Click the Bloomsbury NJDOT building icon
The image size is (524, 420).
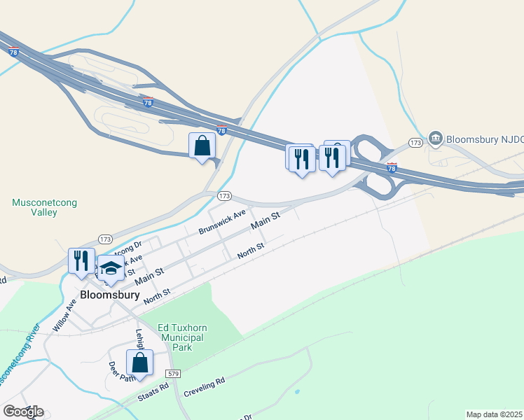click(436, 138)
